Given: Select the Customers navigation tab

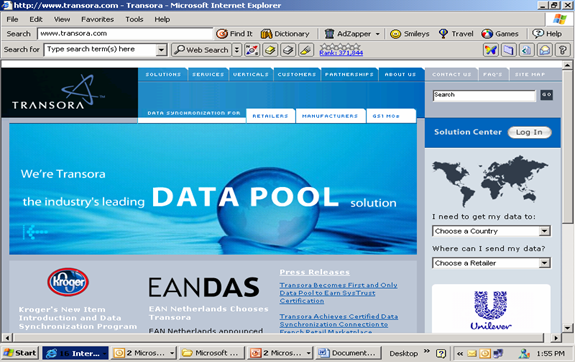Looking at the screenshot, I should pos(297,74).
